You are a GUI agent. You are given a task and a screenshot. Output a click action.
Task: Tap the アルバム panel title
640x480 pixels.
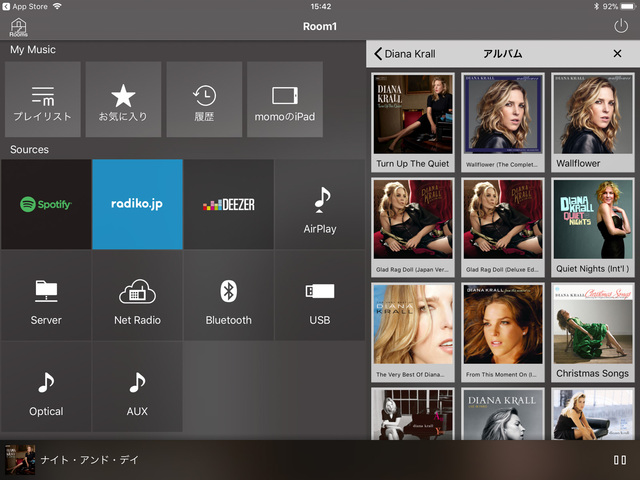click(x=503, y=54)
